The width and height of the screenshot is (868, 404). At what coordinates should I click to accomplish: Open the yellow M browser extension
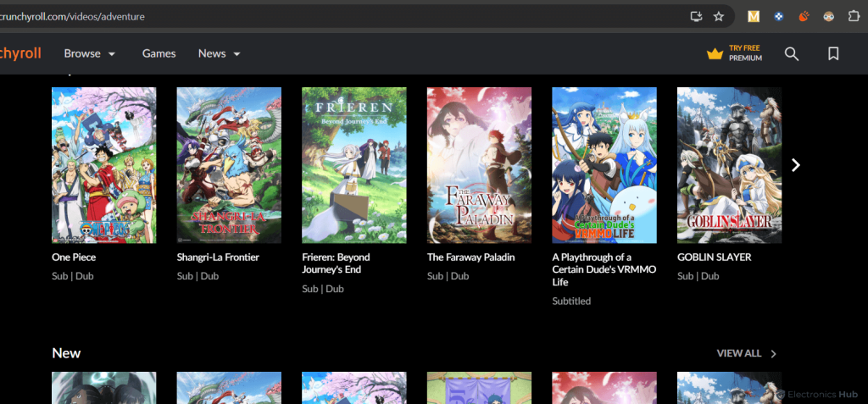click(x=754, y=16)
